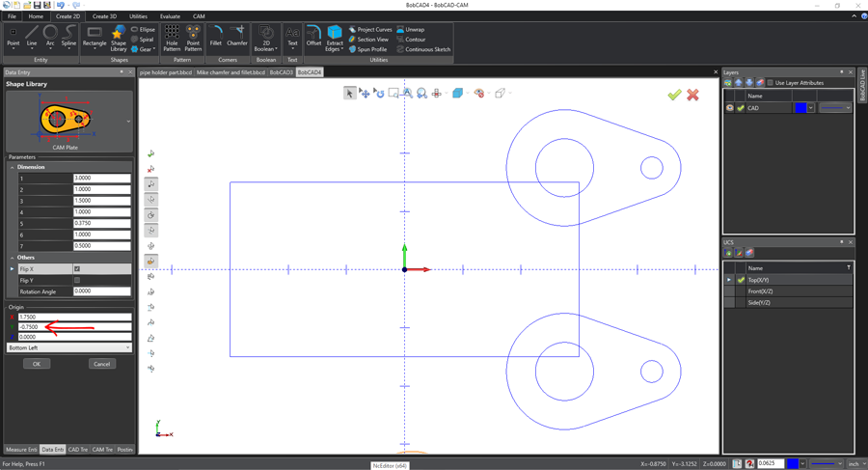
Task: Select the Spline drawing tool
Action: pos(68,37)
